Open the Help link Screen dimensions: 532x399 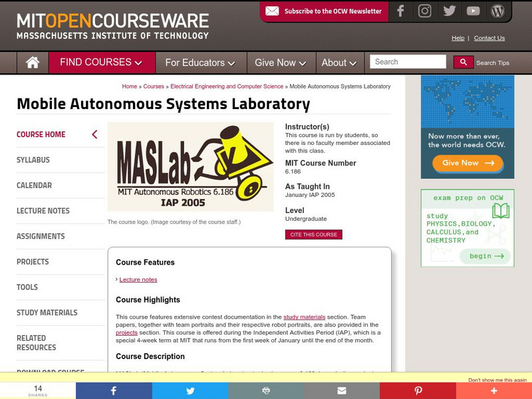coord(458,38)
